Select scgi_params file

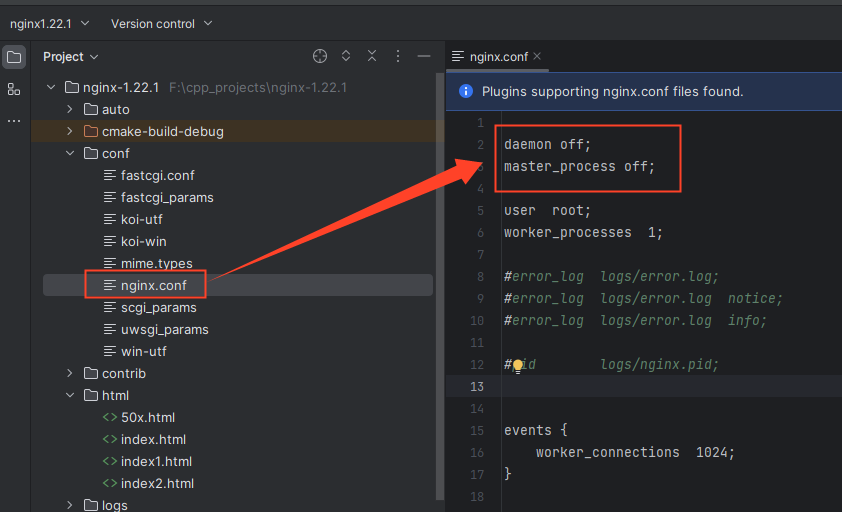(158, 307)
